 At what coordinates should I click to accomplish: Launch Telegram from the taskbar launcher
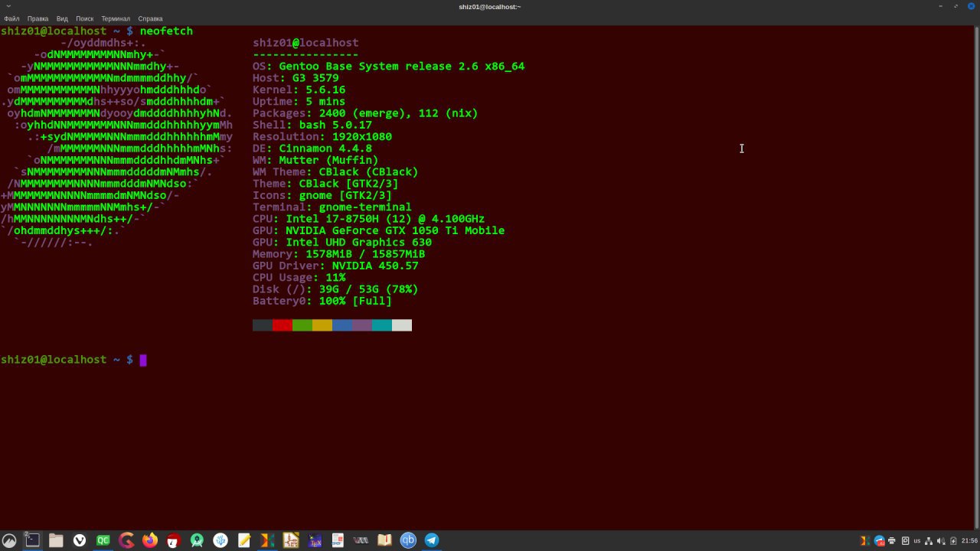(432, 540)
